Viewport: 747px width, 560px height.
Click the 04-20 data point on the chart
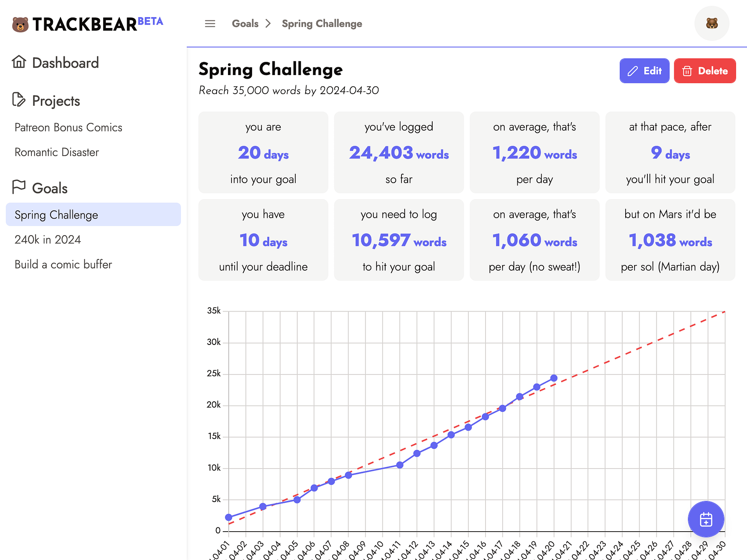point(554,378)
